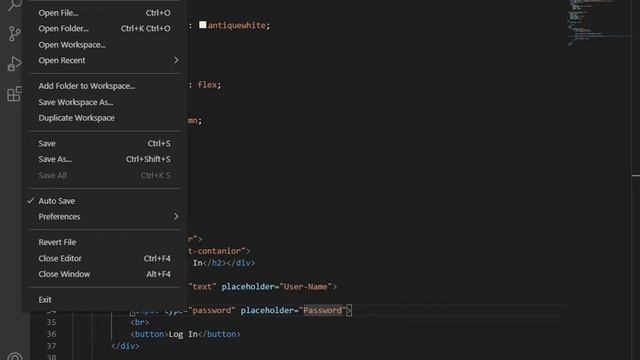Open the Source Control view
The height and width of the screenshot is (360, 640).
(15, 34)
